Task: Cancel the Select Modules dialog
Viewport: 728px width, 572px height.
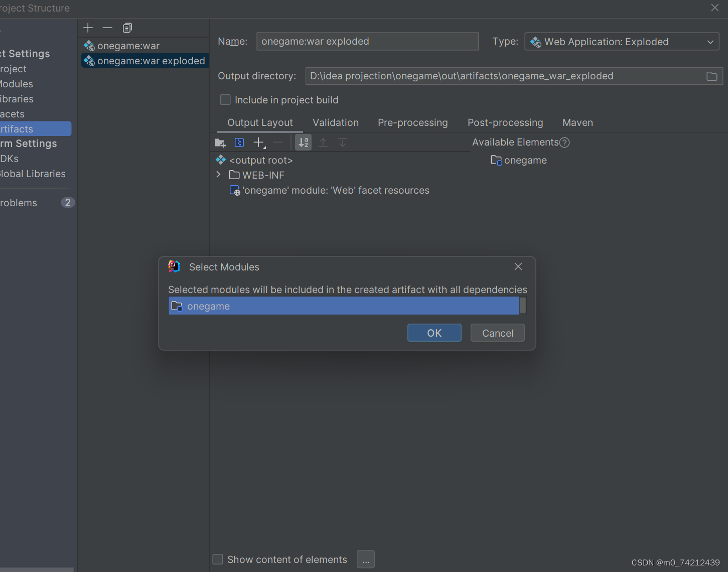Action: (x=497, y=333)
